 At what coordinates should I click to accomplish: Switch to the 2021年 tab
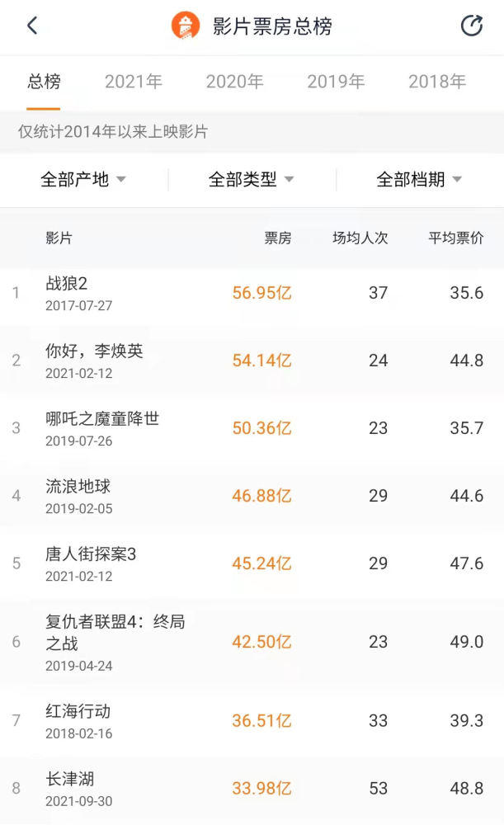tap(134, 82)
